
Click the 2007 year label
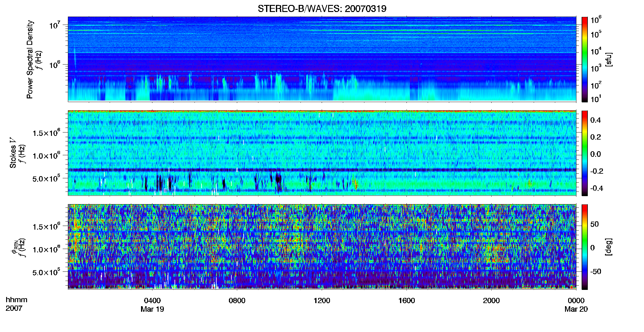pos(14,308)
